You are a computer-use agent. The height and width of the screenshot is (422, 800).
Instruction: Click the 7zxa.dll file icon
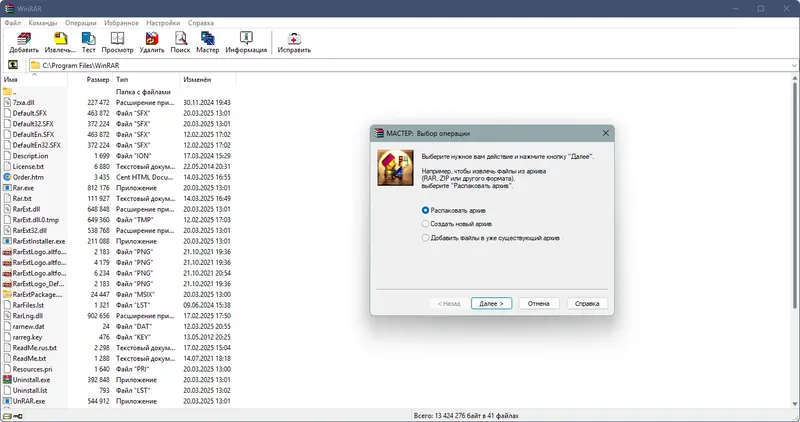point(7,103)
